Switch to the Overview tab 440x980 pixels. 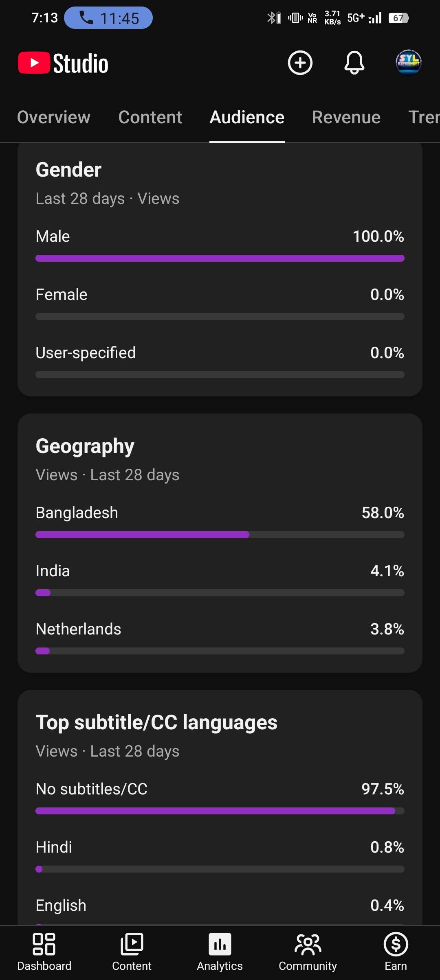53,118
